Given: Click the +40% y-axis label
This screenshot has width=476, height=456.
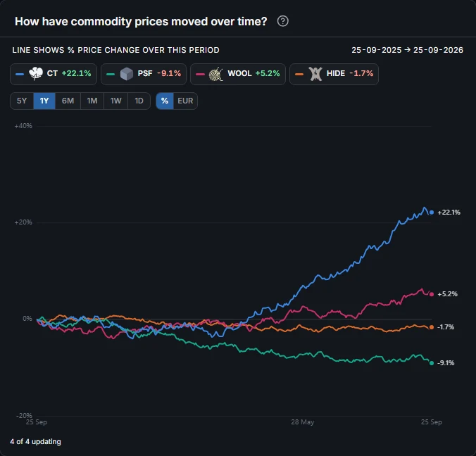Looking at the screenshot, I should (23, 126).
